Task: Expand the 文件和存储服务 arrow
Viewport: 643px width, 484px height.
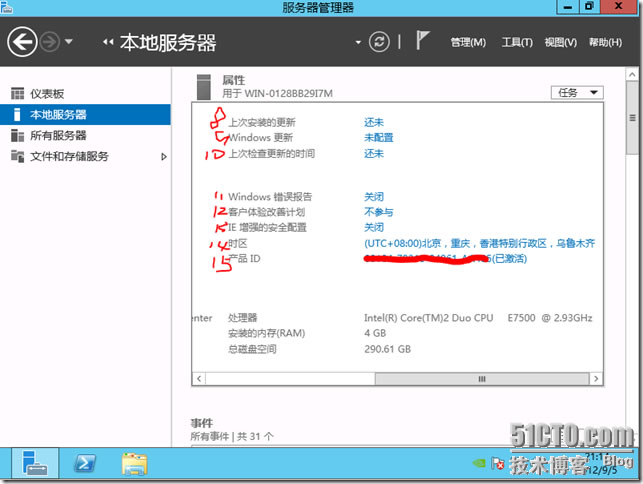Action: pos(164,156)
